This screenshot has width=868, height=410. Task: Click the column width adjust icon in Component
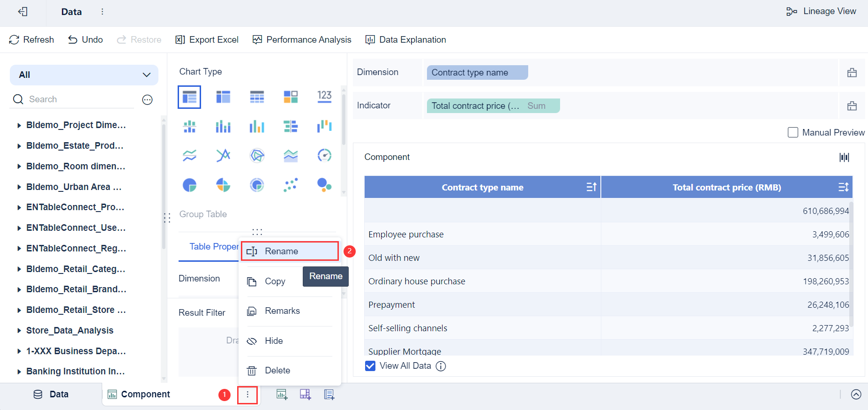tap(844, 157)
